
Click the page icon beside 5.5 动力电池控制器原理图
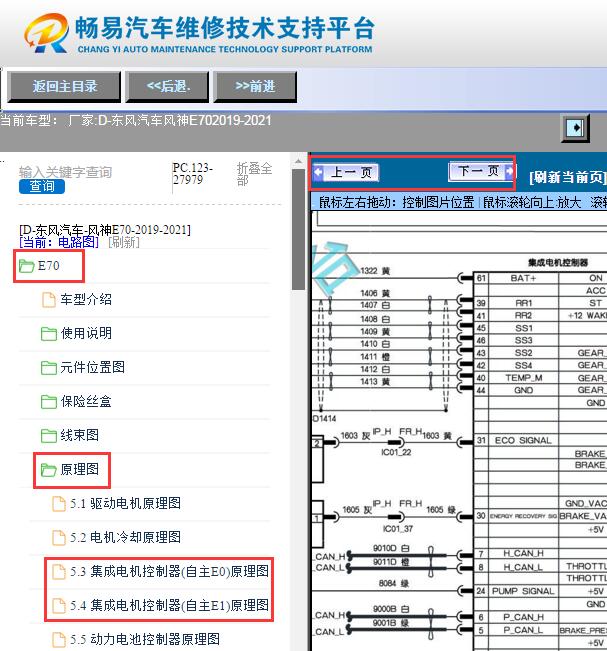59,640
